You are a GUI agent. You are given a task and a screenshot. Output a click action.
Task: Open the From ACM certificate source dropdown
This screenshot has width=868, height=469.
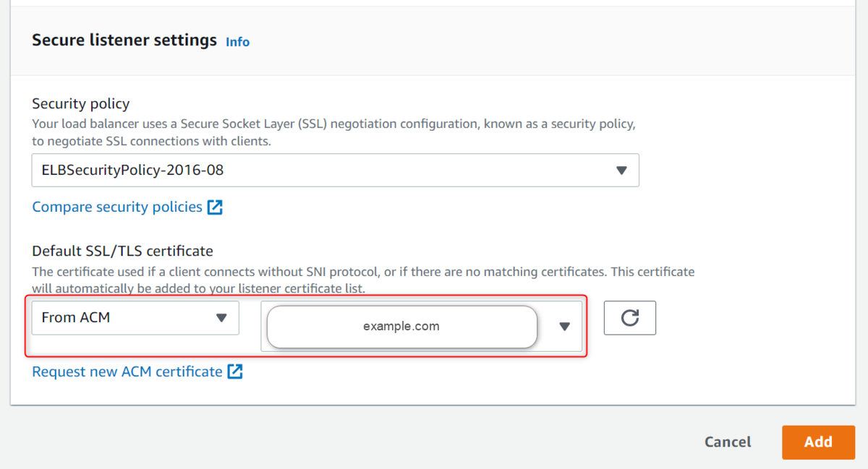[135, 317]
